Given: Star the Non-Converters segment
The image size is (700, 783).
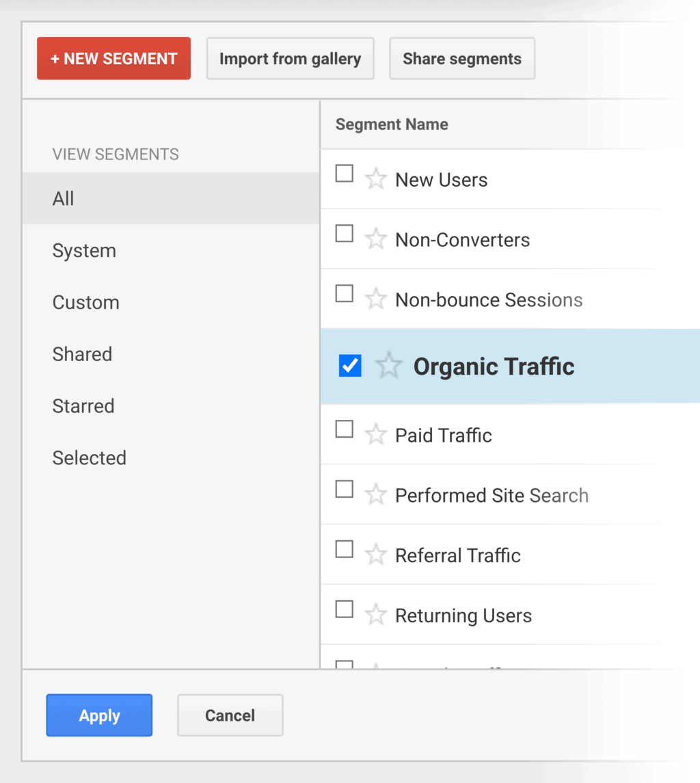Looking at the screenshot, I should [x=376, y=239].
